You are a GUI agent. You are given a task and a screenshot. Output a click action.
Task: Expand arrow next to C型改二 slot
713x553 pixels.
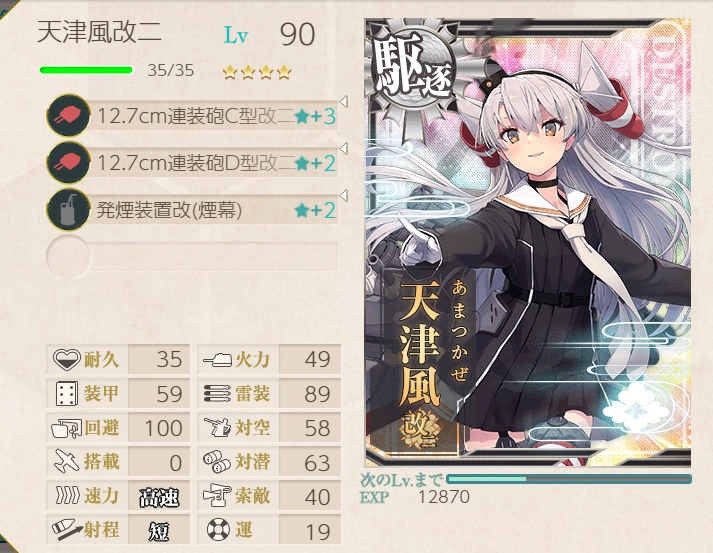point(344,101)
